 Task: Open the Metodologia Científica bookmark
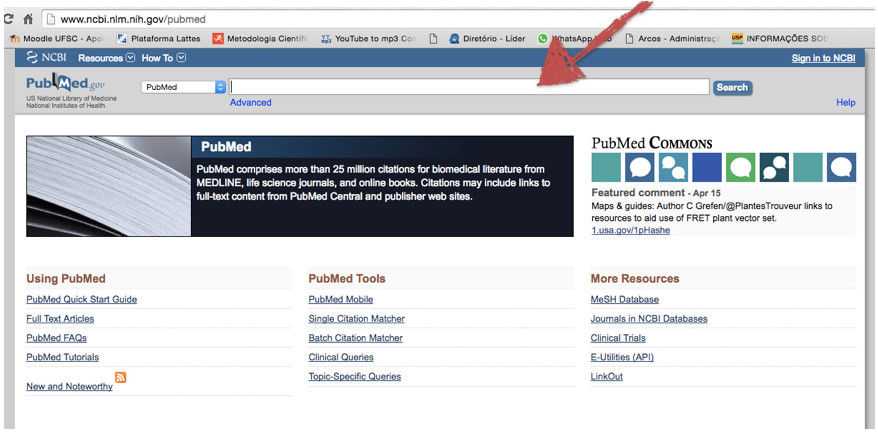coord(261,39)
